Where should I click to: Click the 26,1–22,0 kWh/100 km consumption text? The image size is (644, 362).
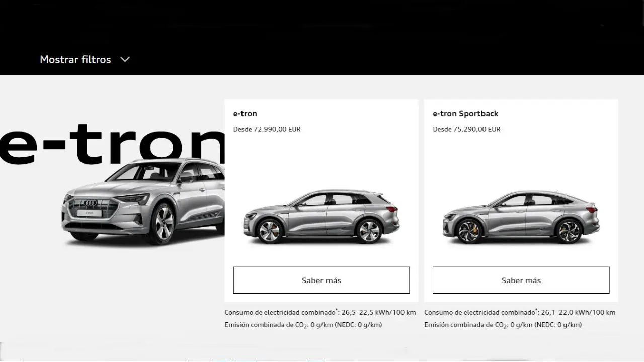579,312
